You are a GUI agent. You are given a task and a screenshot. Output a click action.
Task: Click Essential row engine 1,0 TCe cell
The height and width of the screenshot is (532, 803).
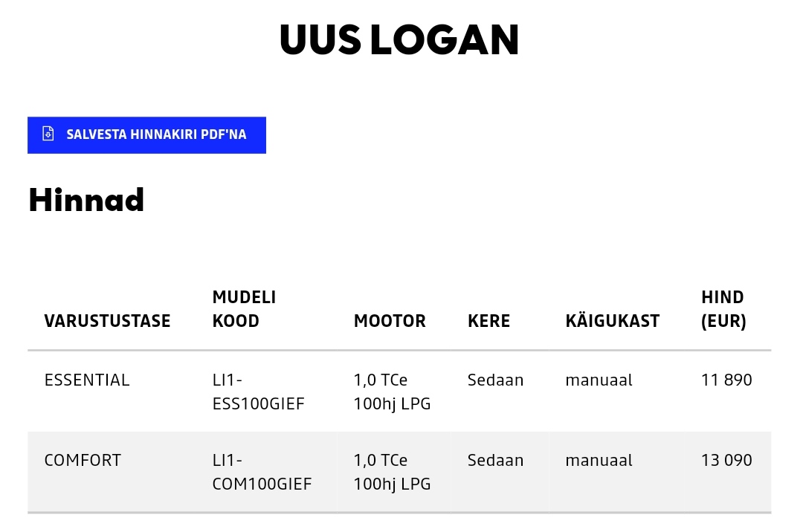click(x=393, y=392)
